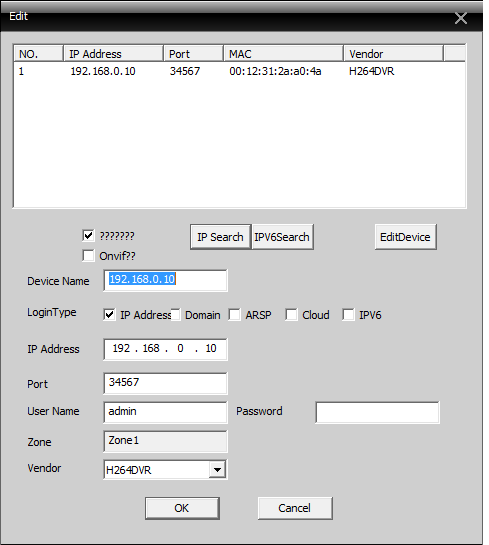Open the Vendor dropdown arrow
Screen dimensions: 489x545
point(217,470)
